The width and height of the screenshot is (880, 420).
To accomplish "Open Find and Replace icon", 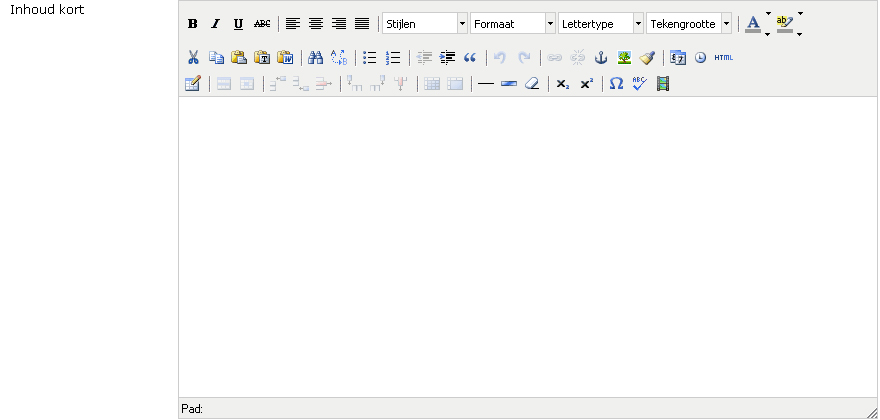I will point(339,57).
